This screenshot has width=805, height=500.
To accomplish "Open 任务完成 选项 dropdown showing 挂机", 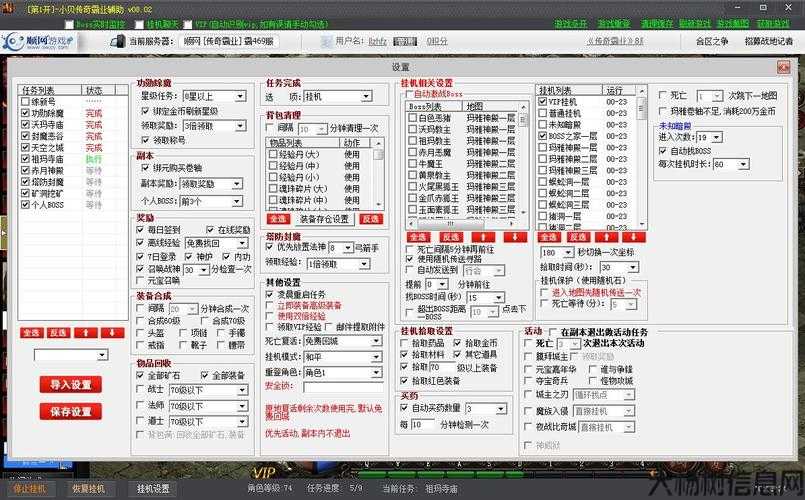I will [x=337, y=97].
